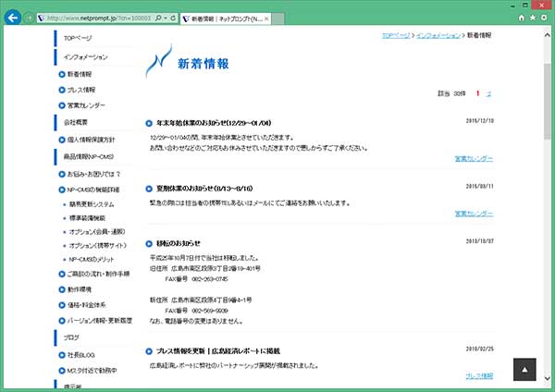555x392 pixels.
Task: Open 個人情報保護方針 in the sidebar
Action: coord(91,140)
